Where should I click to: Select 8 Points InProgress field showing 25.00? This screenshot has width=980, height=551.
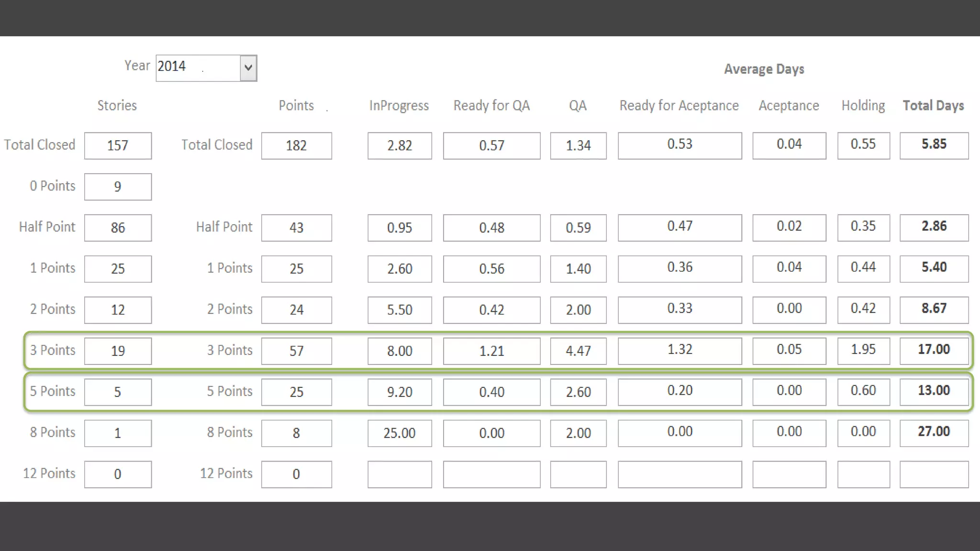tap(399, 433)
